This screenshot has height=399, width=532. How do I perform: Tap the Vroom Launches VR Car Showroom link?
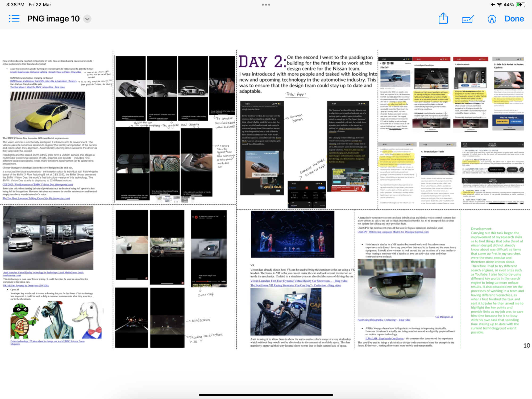(299, 281)
